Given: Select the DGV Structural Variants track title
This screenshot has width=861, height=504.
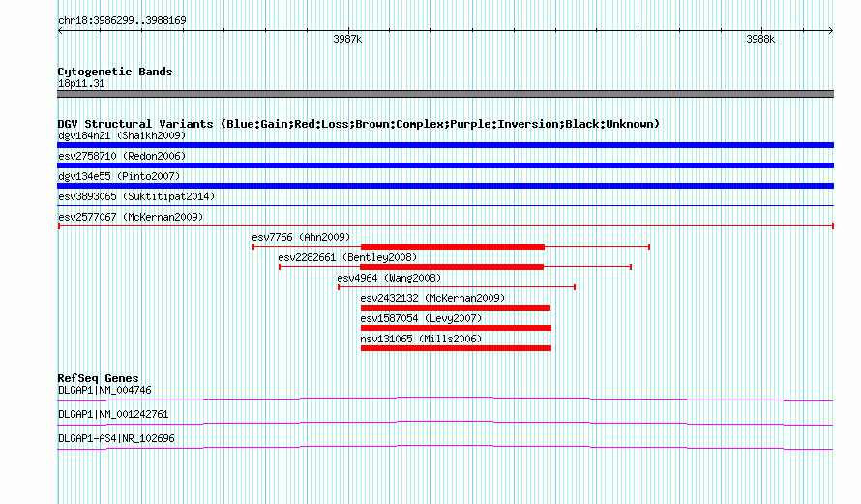Looking at the screenshot, I should (359, 124).
